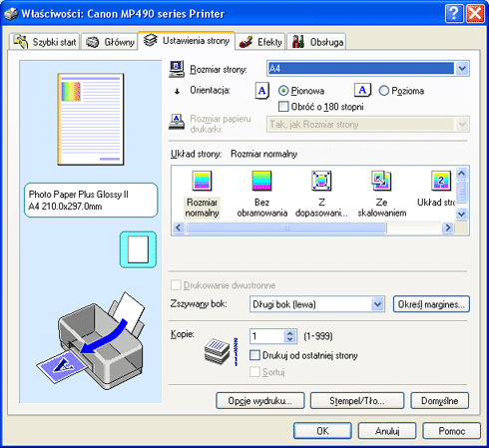Pick the Z dopasowaniem layout icon
This screenshot has height=448, width=489.
pos(321,181)
